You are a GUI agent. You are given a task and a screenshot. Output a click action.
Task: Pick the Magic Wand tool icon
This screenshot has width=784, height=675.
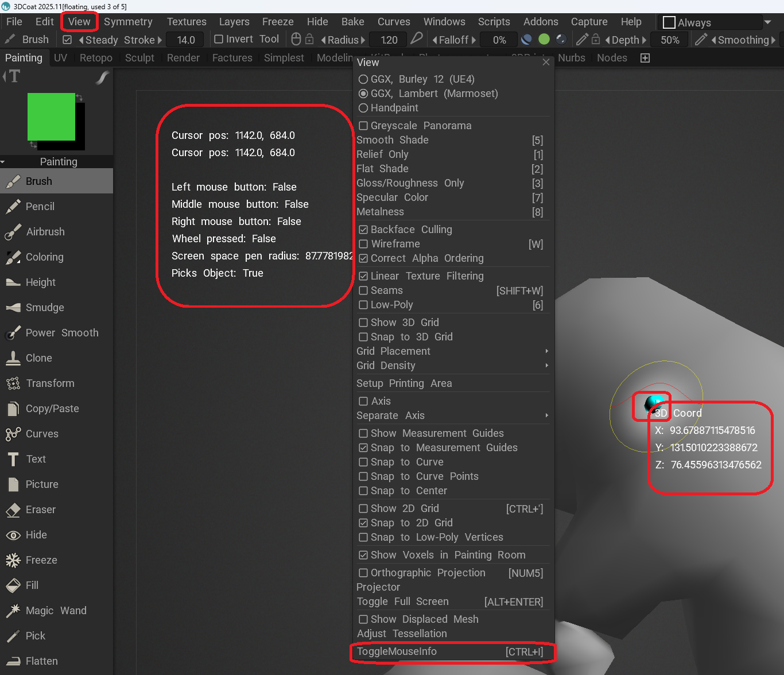click(x=13, y=611)
